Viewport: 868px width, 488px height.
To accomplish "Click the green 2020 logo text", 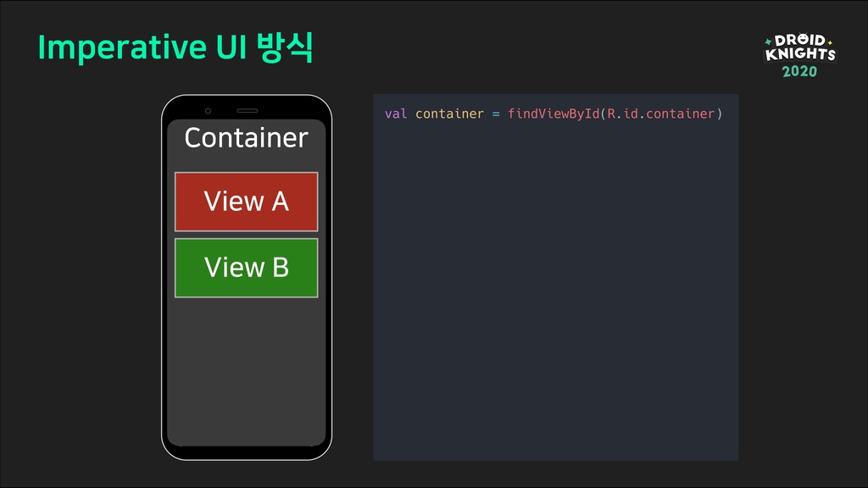I will tap(799, 71).
